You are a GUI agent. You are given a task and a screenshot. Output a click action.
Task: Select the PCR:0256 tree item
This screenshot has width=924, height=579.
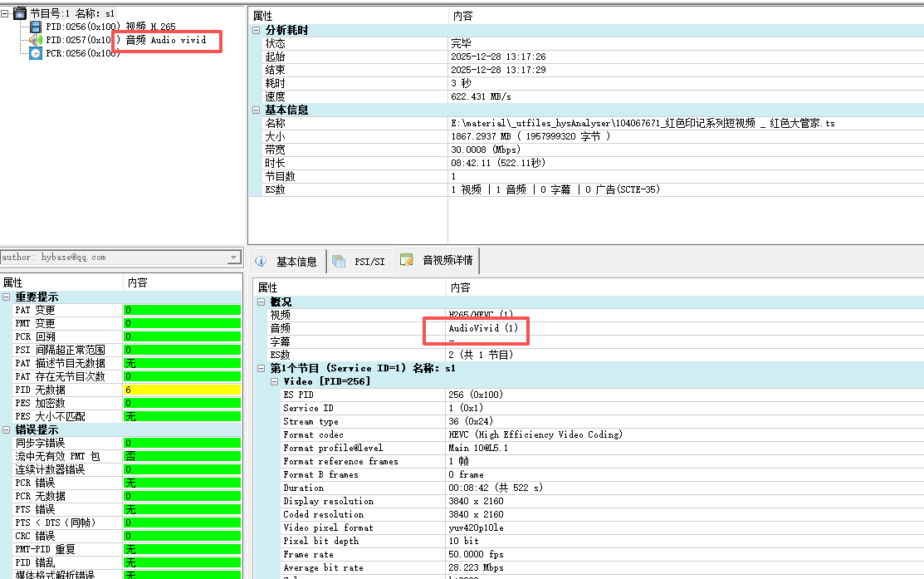pos(83,53)
